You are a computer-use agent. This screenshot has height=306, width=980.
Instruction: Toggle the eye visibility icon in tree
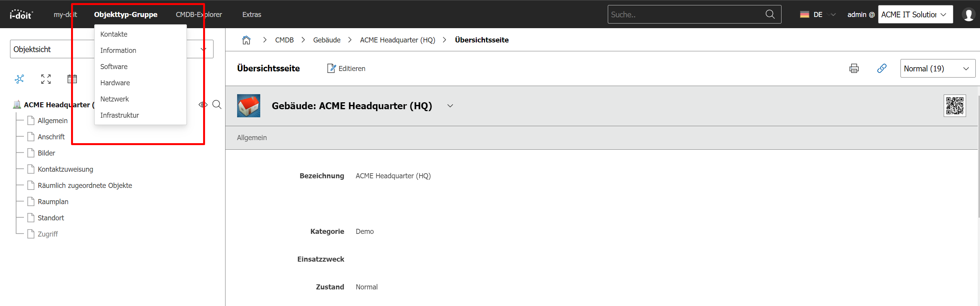pos(203,105)
